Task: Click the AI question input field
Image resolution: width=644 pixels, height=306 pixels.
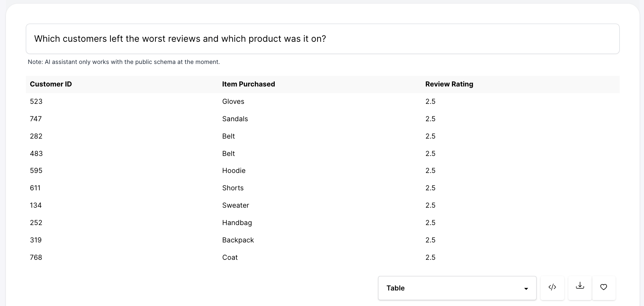Action: pyautogui.click(x=322, y=39)
